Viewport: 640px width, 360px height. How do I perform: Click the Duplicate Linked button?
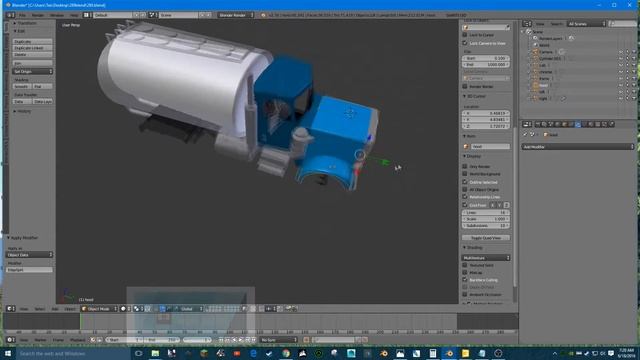tap(33, 48)
